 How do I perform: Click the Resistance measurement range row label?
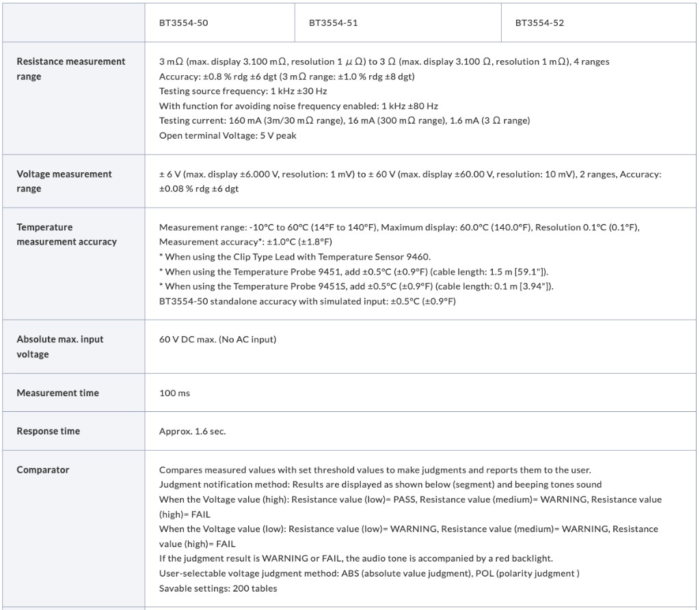pyautogui.click(x=70, y=69)
